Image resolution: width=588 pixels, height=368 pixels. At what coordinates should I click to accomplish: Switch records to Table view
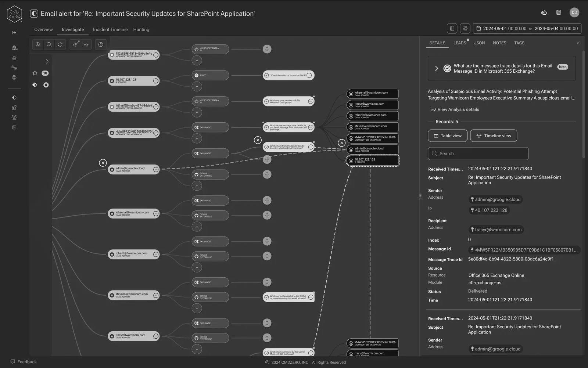click(448, 136)
